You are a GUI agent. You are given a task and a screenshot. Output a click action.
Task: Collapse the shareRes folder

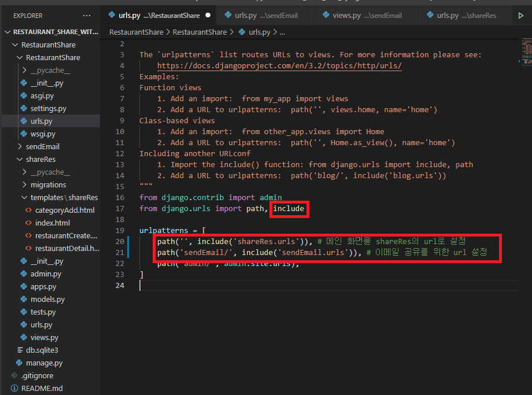[x=20, y=160]
